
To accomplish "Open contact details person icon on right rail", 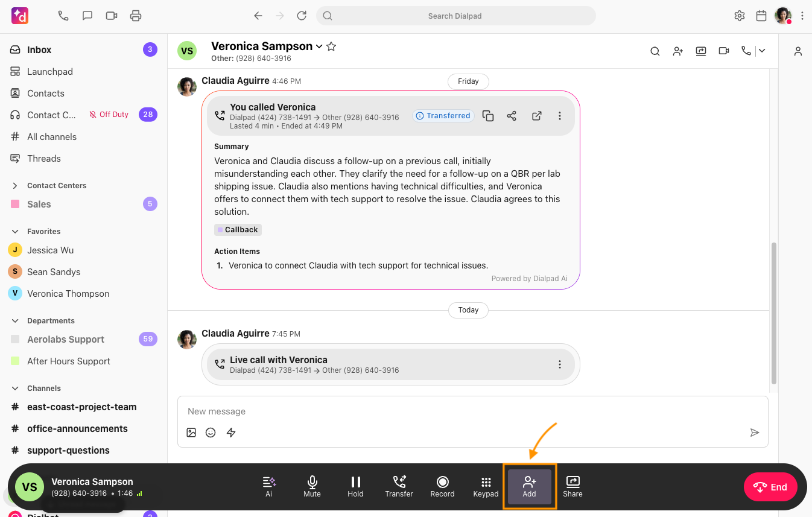I will pyautogui.click(x=798, y=51).
